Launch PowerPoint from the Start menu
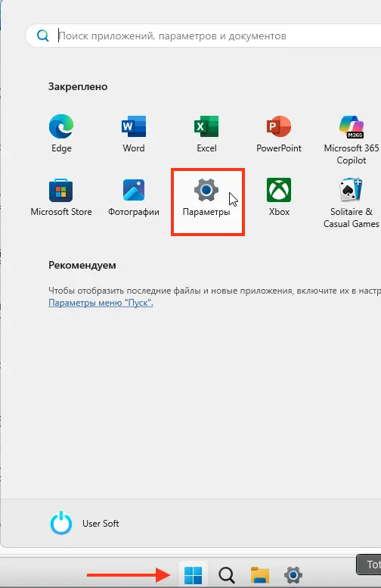This screenshot has height=588, width=381. (279, 133)
